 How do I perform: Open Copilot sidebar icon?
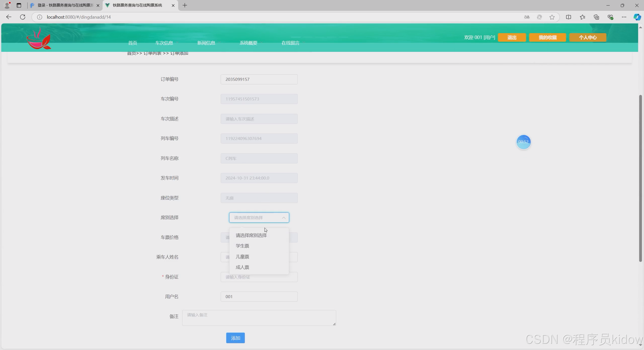click(637, 17)
